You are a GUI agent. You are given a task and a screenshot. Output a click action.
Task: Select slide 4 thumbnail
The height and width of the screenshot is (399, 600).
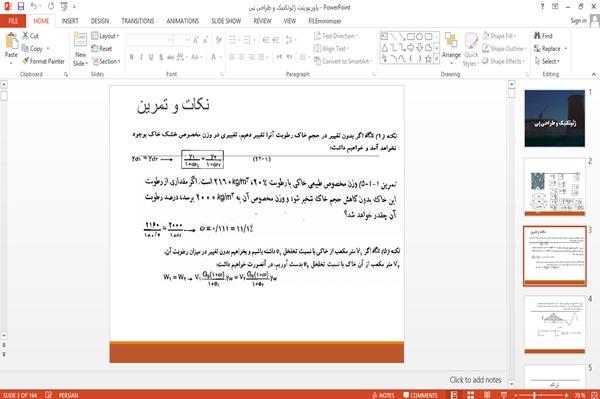[554, 324]
